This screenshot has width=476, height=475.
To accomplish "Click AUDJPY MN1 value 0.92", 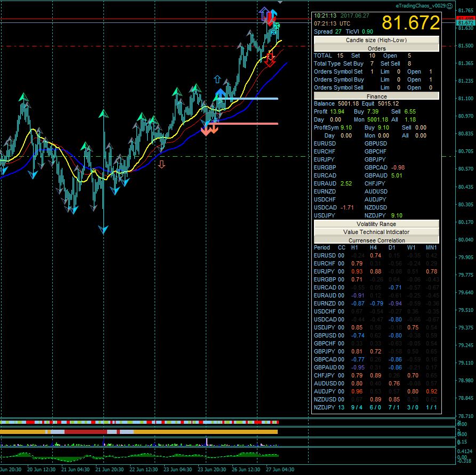I will pos(432,391).
